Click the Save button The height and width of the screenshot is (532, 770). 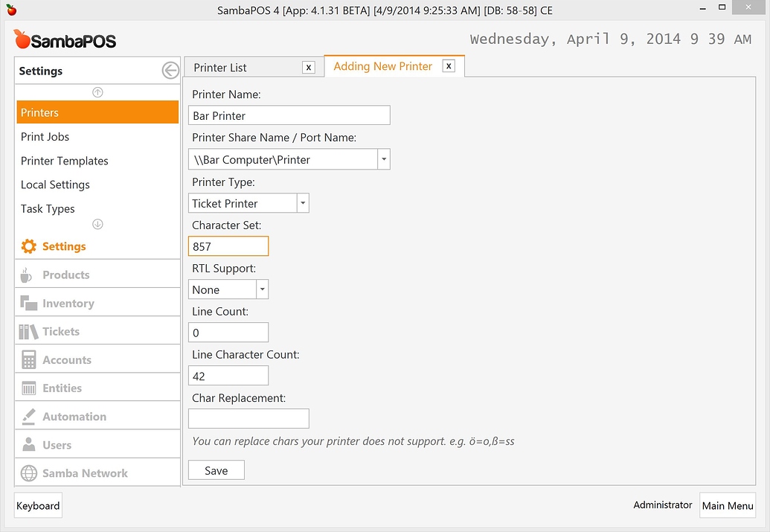point(216,470)
